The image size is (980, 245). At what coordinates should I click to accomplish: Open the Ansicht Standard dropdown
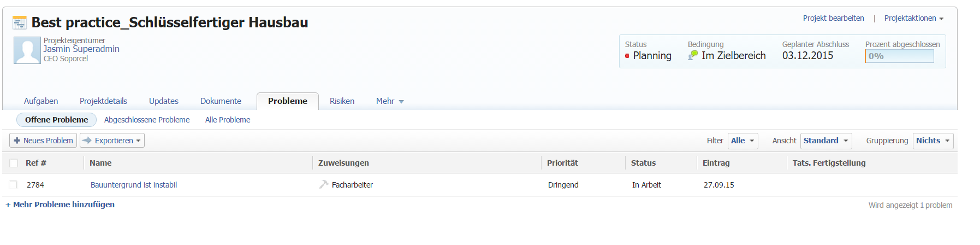(825, 141)
